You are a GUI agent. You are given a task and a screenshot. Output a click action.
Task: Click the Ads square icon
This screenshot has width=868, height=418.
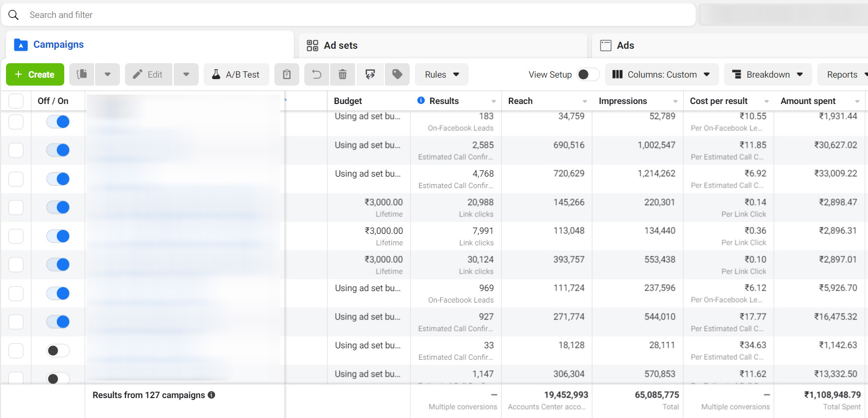coord(606,45)
